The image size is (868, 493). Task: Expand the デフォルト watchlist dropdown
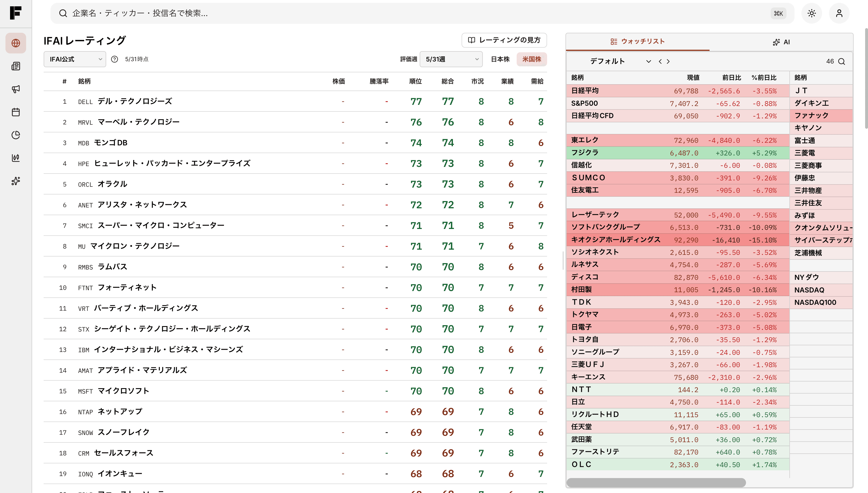pos(620,61)
